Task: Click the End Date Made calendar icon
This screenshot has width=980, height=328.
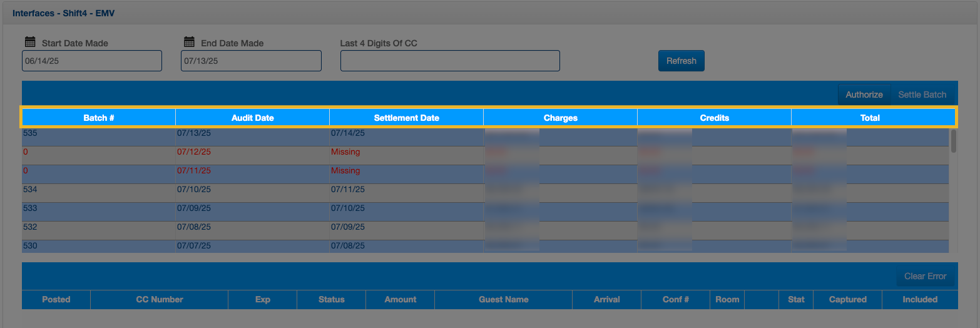Action: point(189,42)
